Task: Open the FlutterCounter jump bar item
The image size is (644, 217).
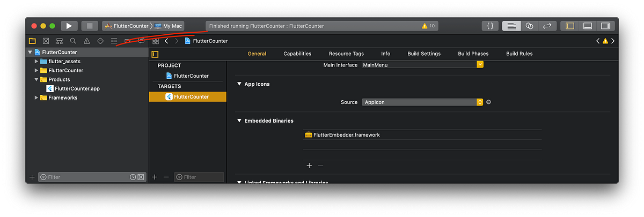Action: (x=207, y=41)
